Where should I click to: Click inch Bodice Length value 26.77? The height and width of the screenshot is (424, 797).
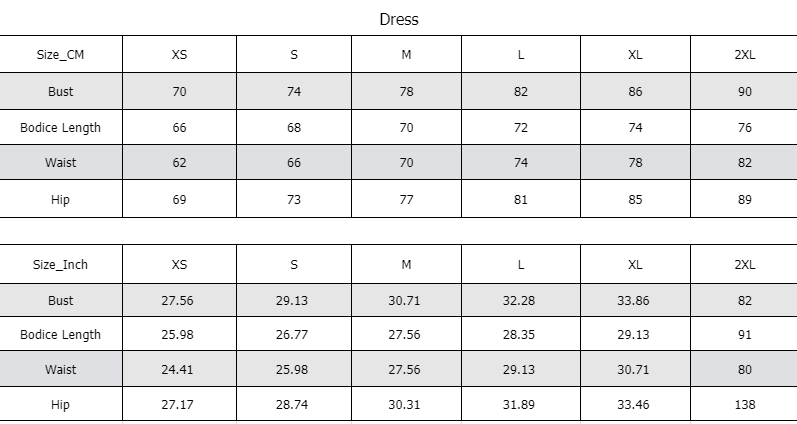[292, 335]
